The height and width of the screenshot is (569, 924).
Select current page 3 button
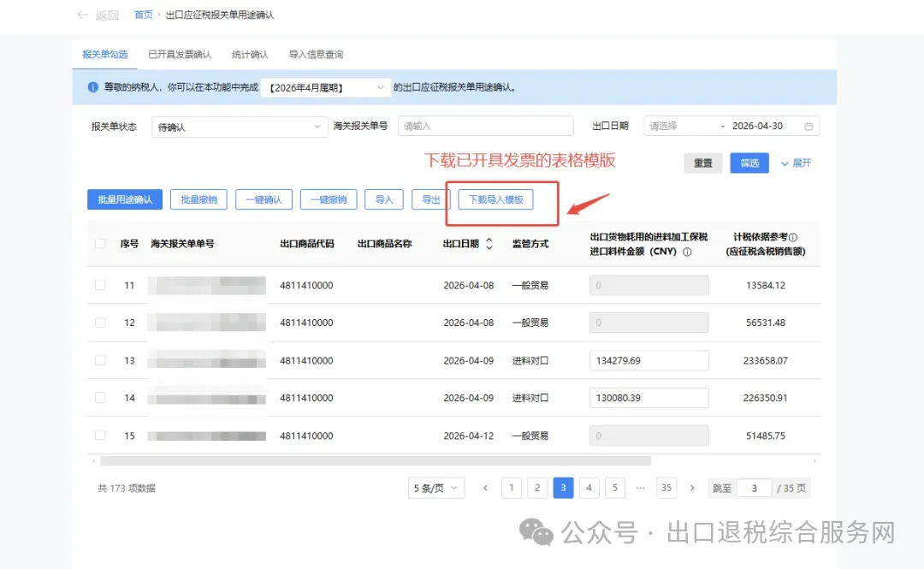(x=563, y=488)
